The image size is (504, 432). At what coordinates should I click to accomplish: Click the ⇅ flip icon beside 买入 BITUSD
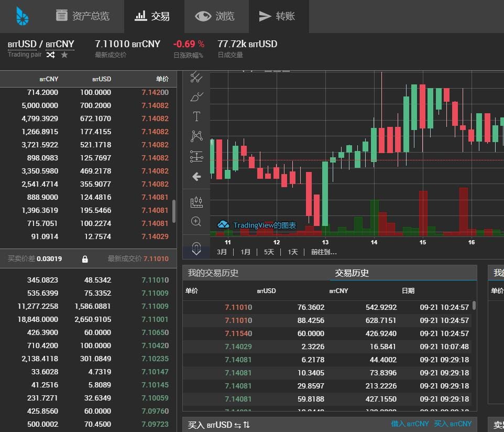(x=247, y=425)
